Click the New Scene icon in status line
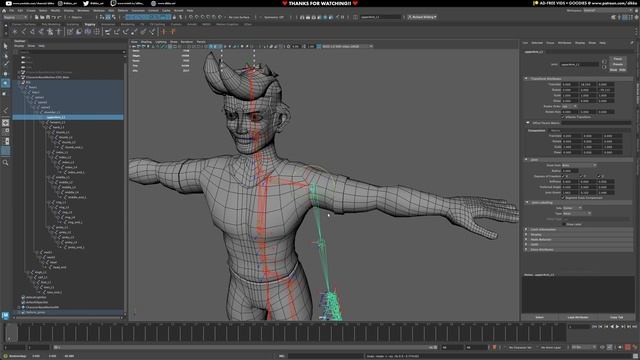The height and width of the screenshot is (360, 640). (x=36, y=17)
